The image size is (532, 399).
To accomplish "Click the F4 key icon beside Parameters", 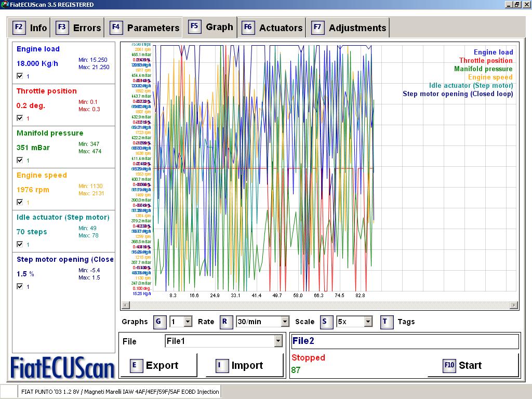I will 116,27.
